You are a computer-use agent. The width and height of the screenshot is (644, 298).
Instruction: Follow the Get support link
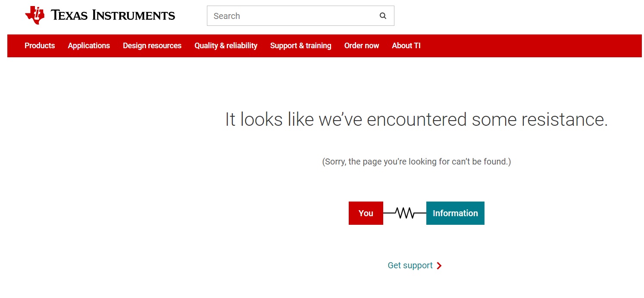tap(410, 265)
